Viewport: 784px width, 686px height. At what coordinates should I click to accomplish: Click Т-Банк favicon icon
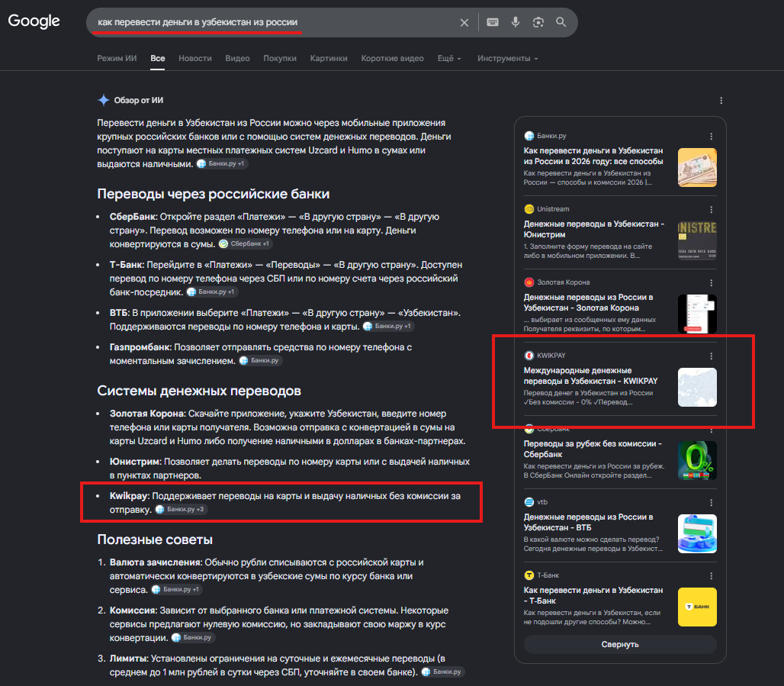(x=529, y=575)
